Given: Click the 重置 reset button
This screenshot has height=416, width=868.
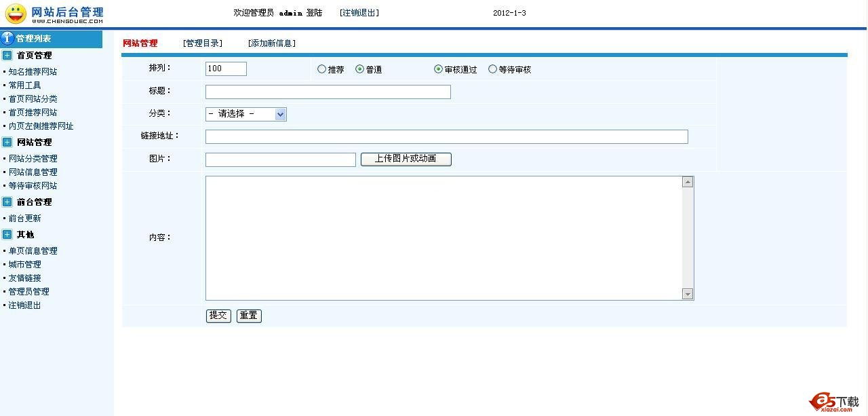Looking at the screenshot, I should (x=249, y=316).
